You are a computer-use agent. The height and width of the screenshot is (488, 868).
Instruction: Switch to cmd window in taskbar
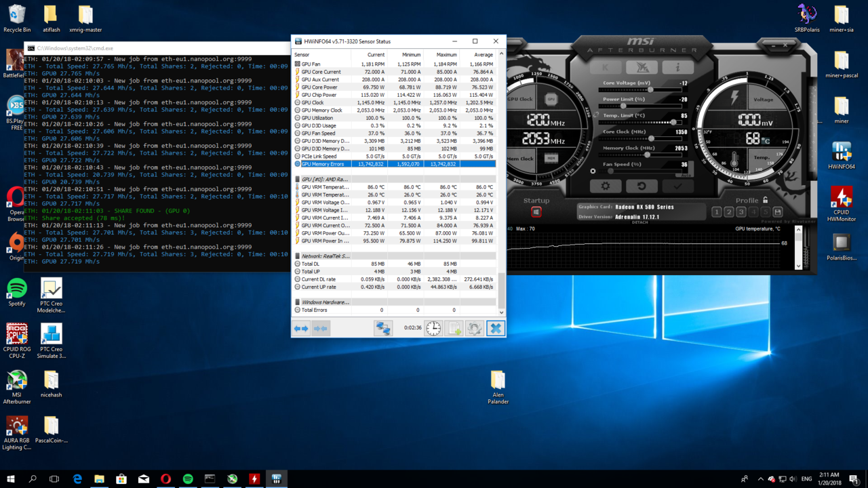210,479
